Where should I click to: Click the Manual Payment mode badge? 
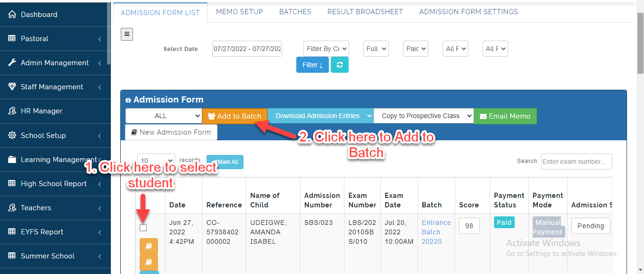coord(547,227)
